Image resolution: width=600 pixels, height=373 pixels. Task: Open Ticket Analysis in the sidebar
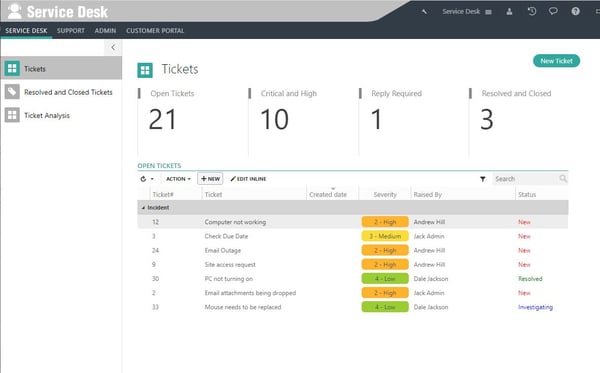61,115
